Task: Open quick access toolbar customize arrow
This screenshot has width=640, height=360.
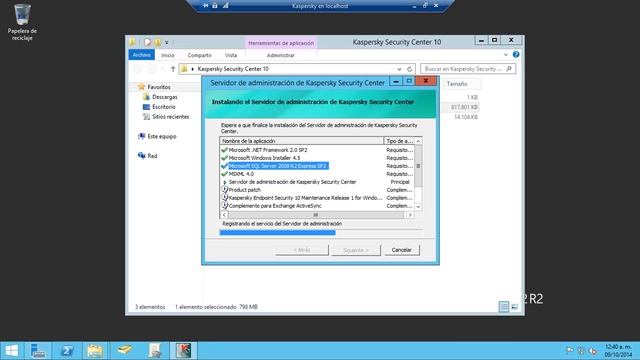Action: click(167, 42)
